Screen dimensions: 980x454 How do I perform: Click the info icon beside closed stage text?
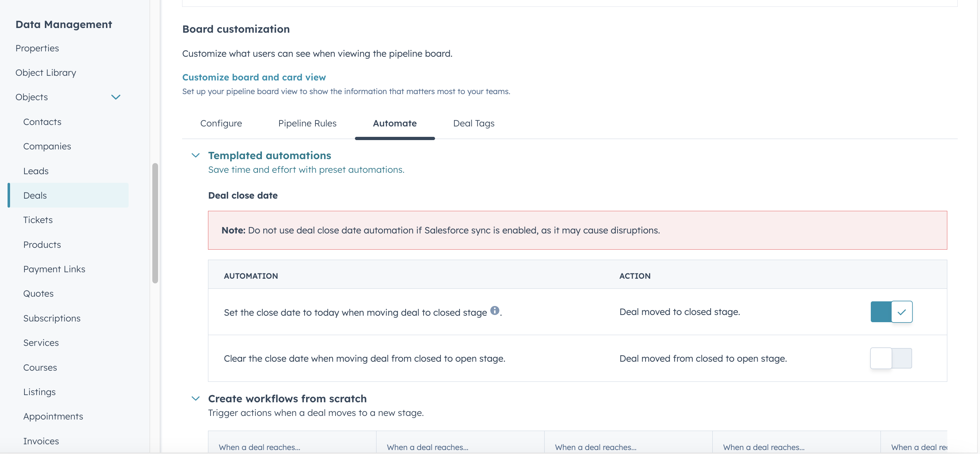494,310
